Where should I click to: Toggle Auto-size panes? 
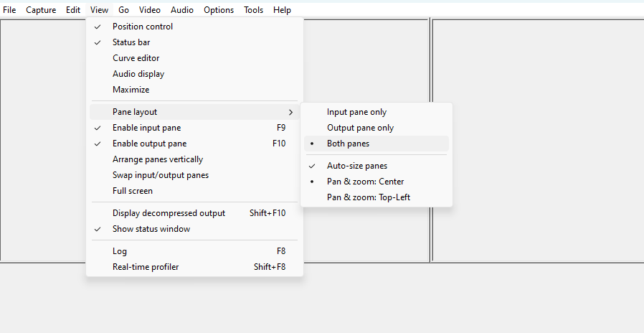point(377,166)
